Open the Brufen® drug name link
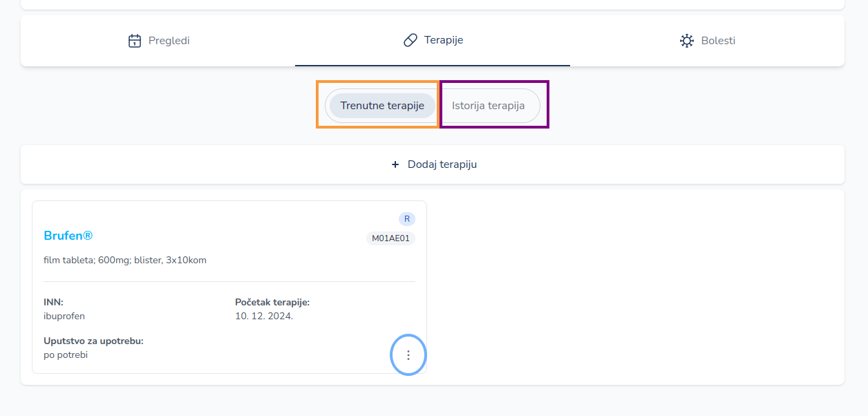This screenshot has height=416, width=868. click(68, 236)
